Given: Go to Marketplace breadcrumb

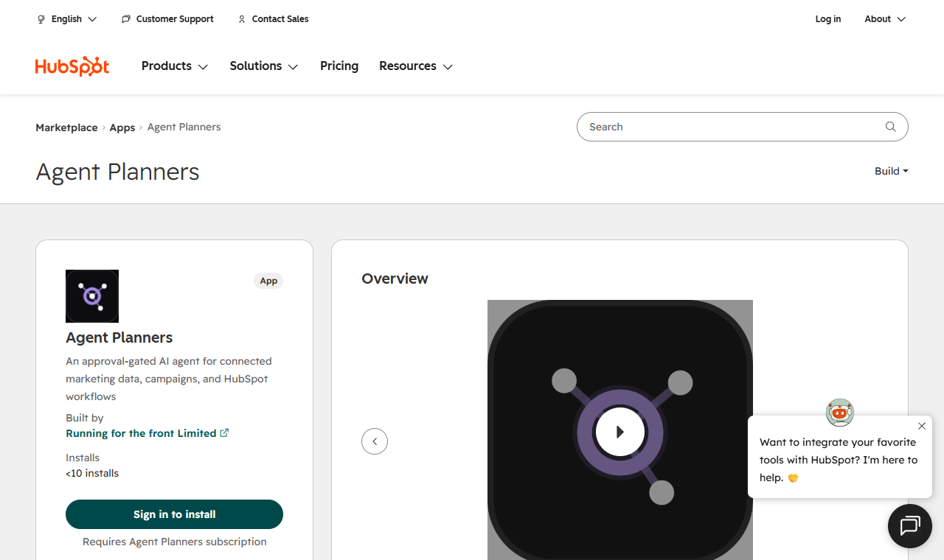Looking at the screenshot, I should [66, 127].
